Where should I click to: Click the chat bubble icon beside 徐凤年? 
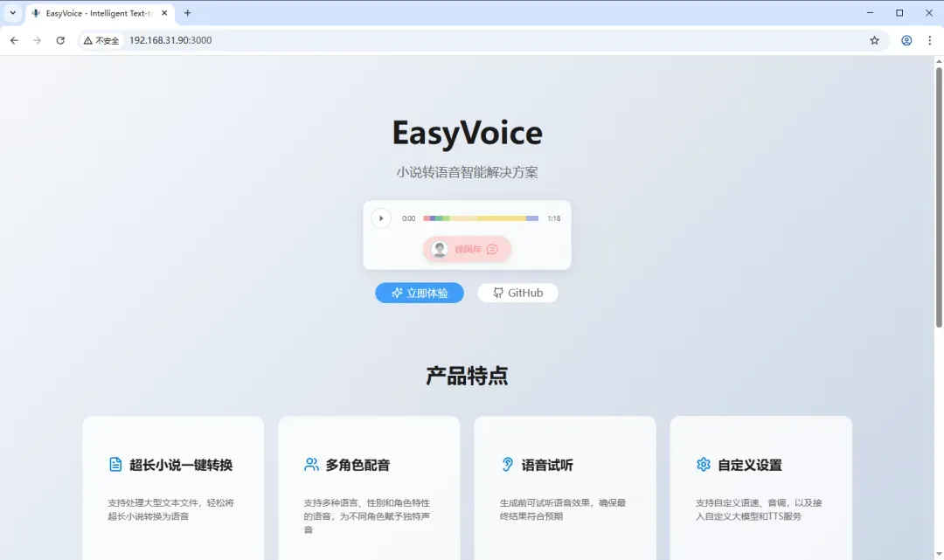pyautogui.click(x=493, y=249)
